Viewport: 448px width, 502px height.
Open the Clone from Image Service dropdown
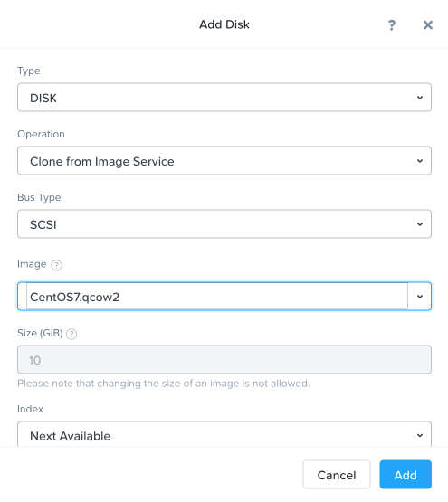click(x=224, y=161)
